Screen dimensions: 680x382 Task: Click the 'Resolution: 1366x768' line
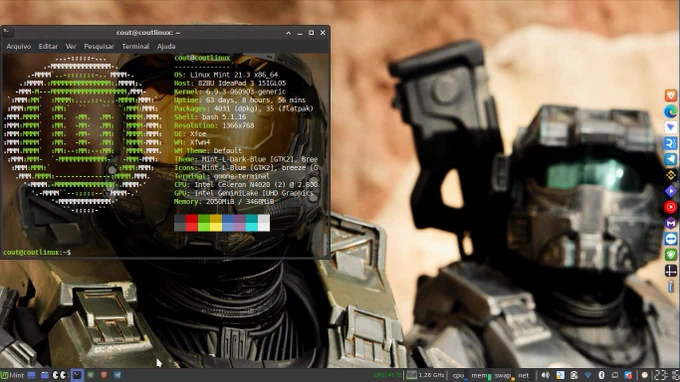coord(214,125)
